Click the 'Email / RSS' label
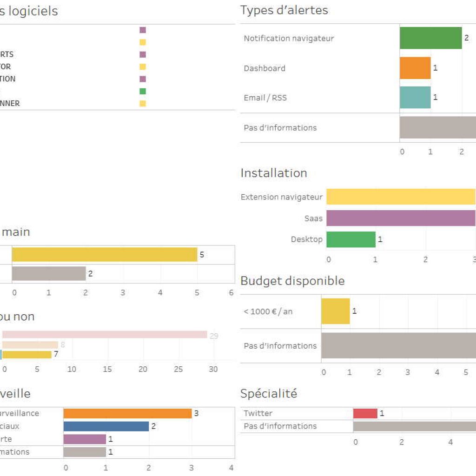 pyautogui.click(x=265, y=98)
